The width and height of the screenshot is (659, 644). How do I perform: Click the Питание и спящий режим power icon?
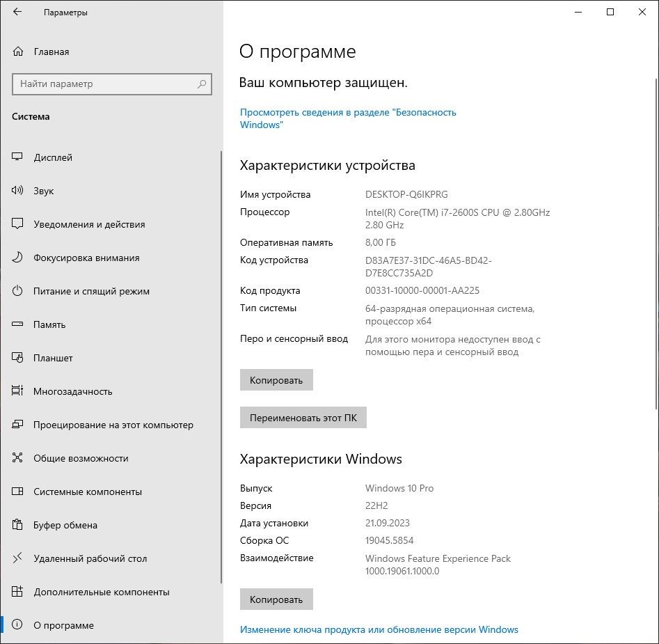click(x=17, y=290)
